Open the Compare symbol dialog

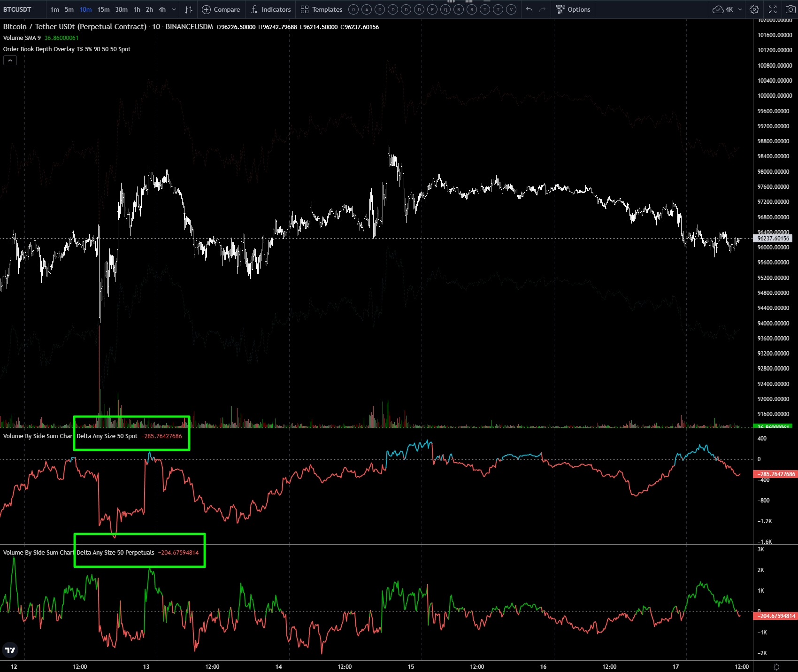221,9
